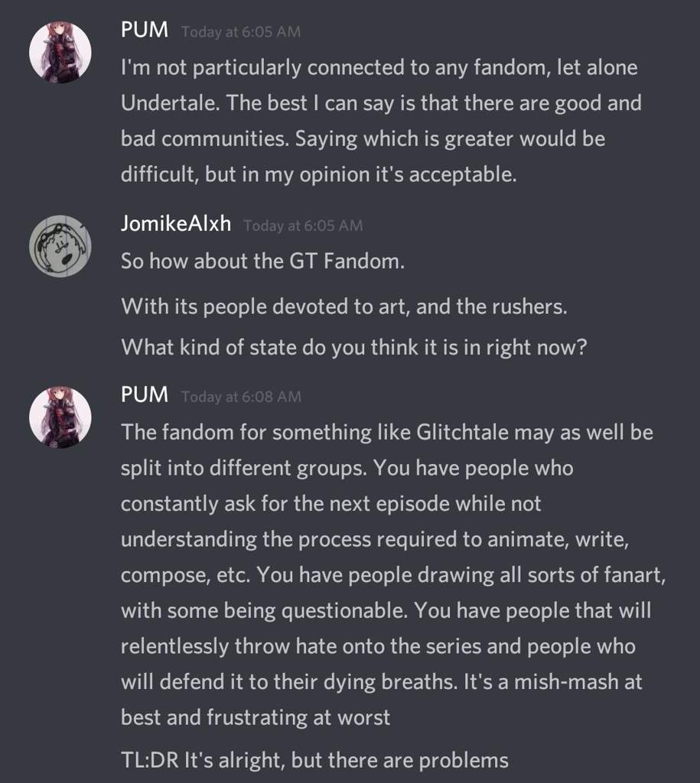The width and height of the screenshot is (700, 783).
Task: Open PUM's avatar on 6:08 AM message
Action: (60, 417)
